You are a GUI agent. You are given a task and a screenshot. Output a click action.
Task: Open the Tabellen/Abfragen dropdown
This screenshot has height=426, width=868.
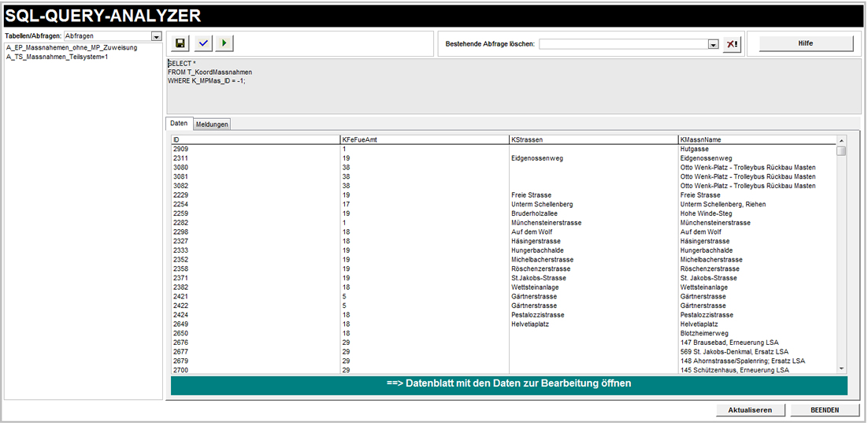tap(156, 36)
